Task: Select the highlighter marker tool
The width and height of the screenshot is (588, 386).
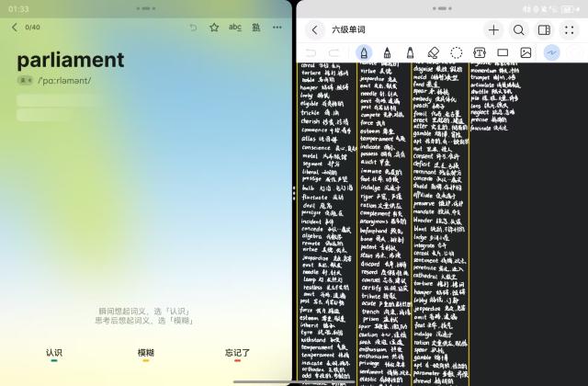Action: tap(411, 52)
